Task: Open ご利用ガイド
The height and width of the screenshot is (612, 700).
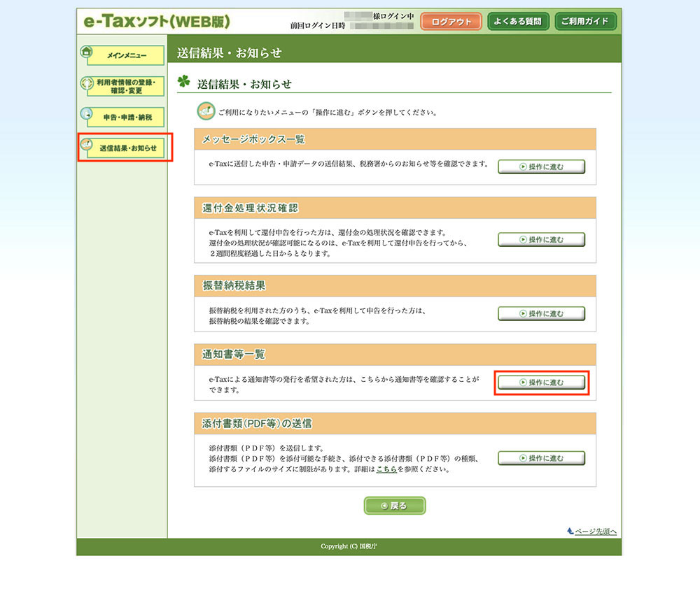Action: [585, 22]
